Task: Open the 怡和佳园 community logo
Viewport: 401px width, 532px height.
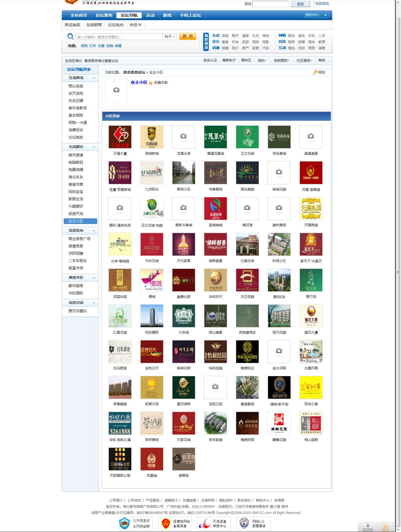Action: [x=216, y=352]
